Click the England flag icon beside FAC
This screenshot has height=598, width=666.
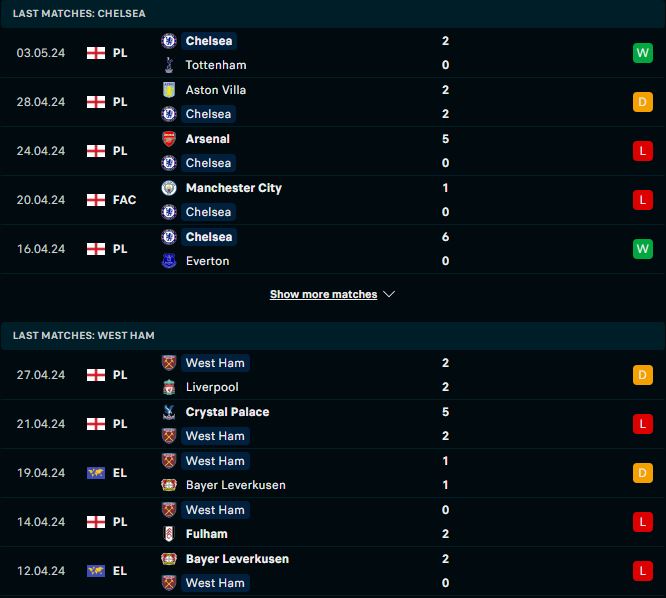96,200
